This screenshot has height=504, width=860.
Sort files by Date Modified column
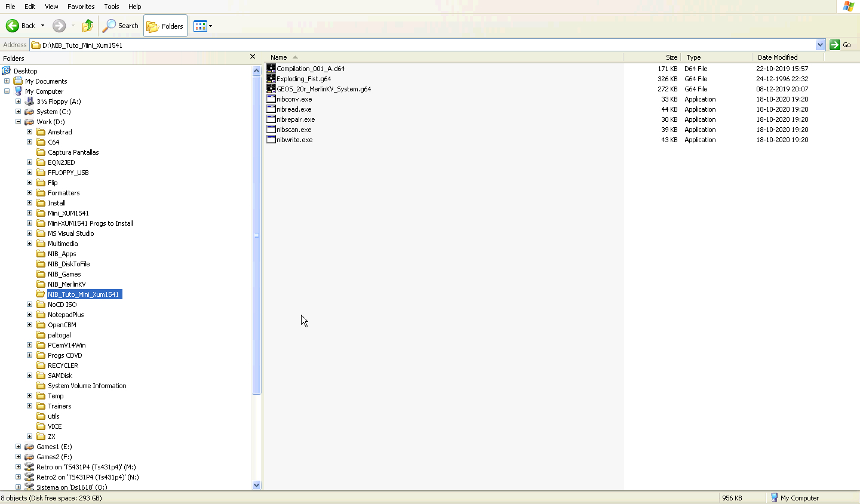click(788, 57)
